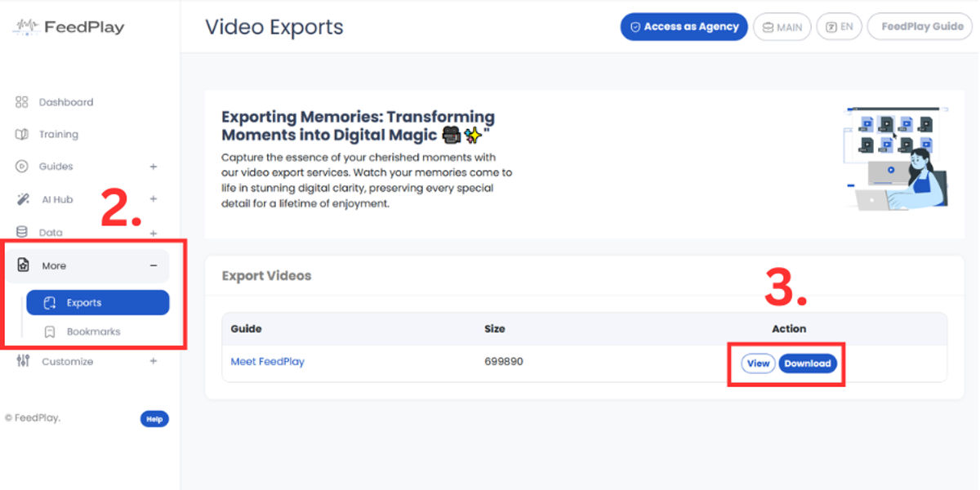Click the Data database icon

tap(22, 232)
